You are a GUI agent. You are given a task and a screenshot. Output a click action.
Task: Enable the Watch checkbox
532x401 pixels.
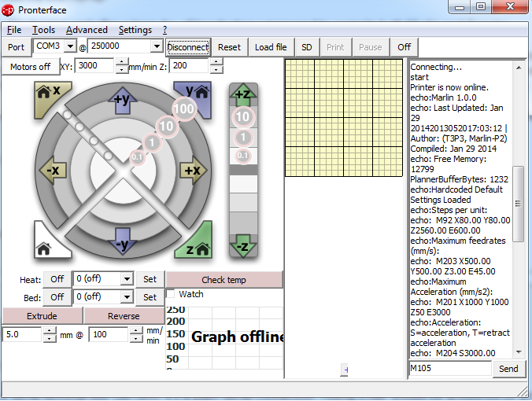coord(172,294)
